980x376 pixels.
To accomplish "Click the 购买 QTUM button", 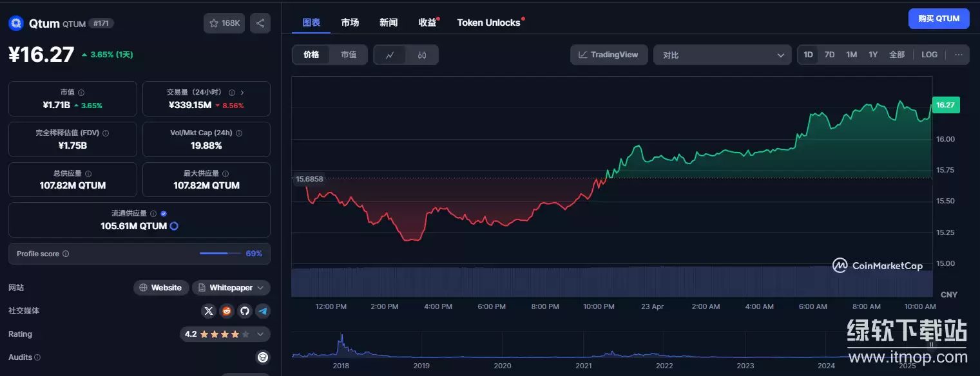I will click(939, 19).
